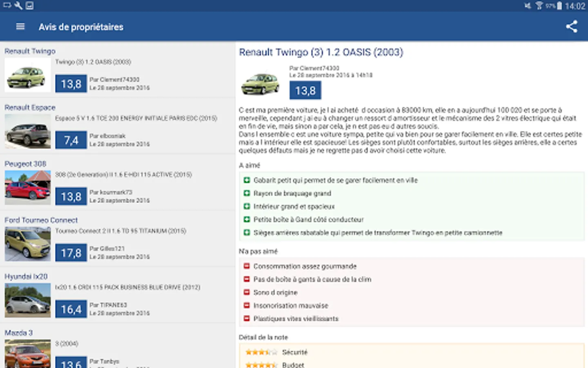
Task: Open the Hyundai Ix20 car thumbnail
Action: (x=28, y=301)
